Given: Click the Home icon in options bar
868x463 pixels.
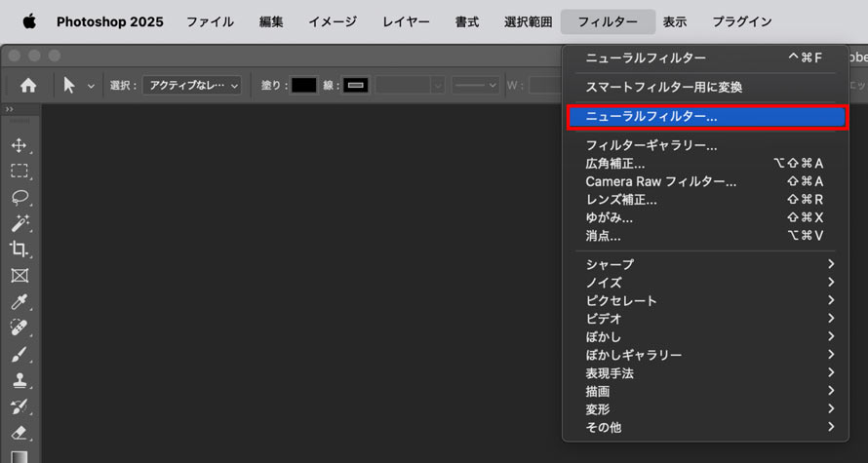Looking at the screenshot, I should (28, 85).
